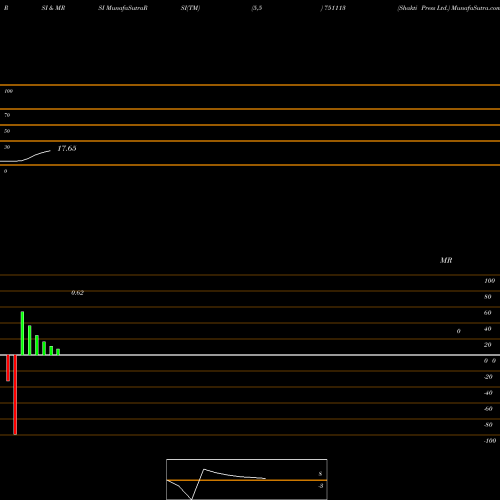500x500 pixels.
Task: Select the tallest green histogram bar
Action: pyautogui.click(x=22, y=333)
